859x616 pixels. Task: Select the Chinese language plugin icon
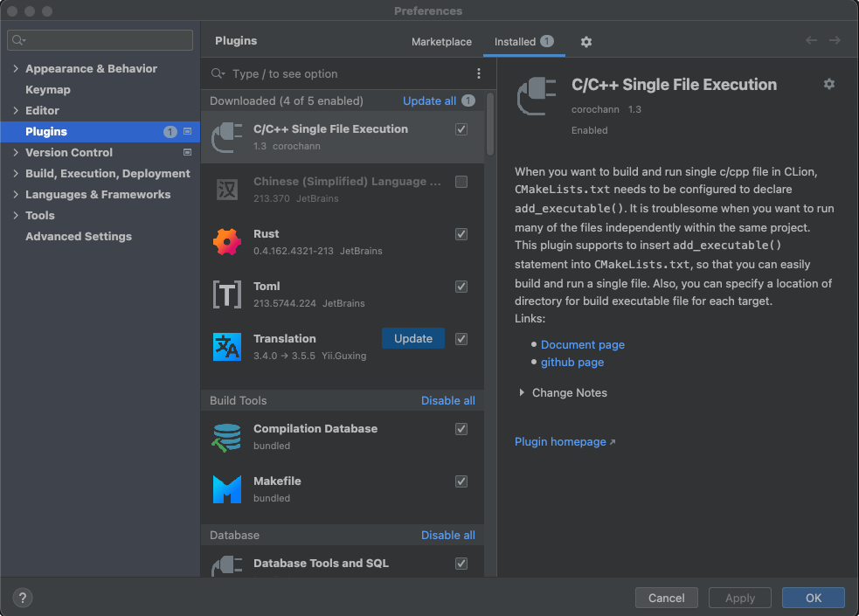tap(227, 190)
